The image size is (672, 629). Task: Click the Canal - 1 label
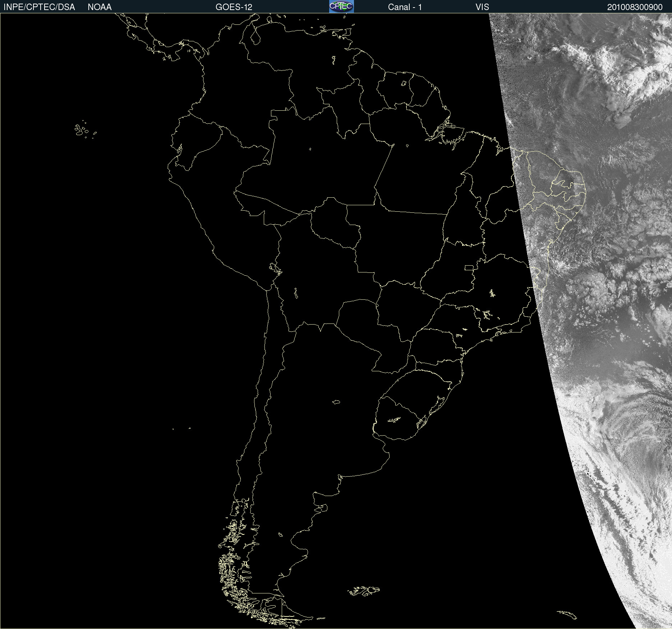(x=405, y=7)
